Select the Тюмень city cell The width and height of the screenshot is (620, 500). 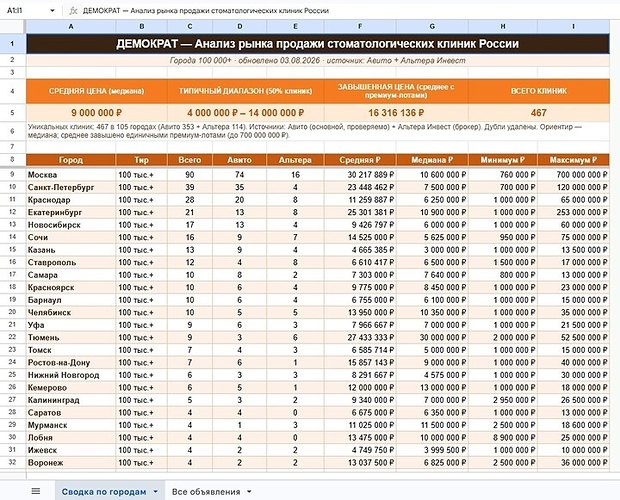[x=71, y=338]
